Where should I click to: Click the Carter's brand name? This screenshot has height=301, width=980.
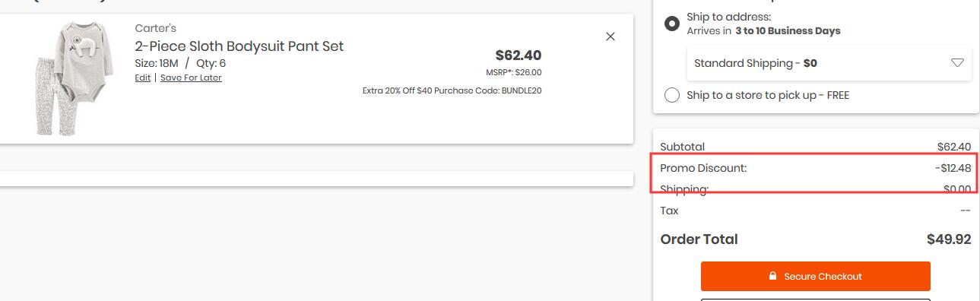pos(156,28)
